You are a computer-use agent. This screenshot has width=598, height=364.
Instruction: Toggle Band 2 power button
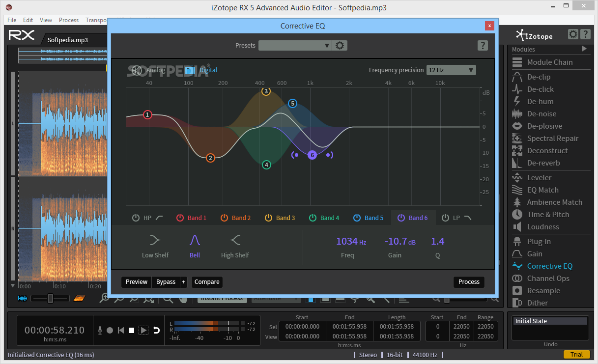225,218
